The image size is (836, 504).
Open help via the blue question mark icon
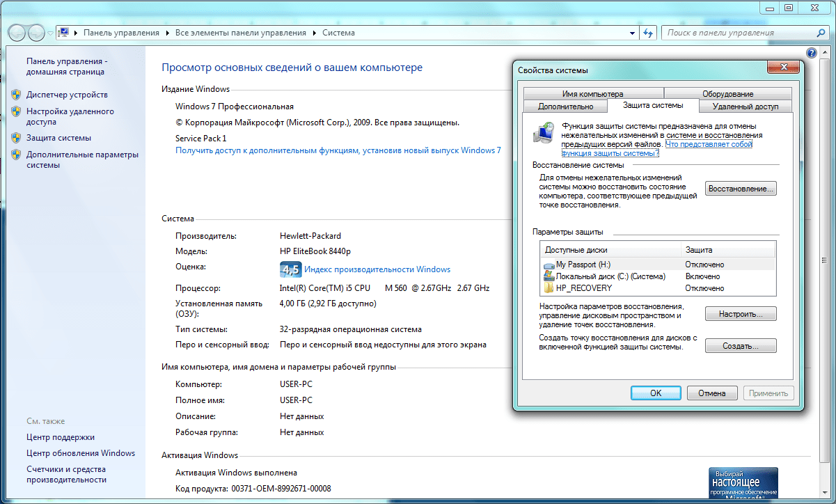pos(811,53)
